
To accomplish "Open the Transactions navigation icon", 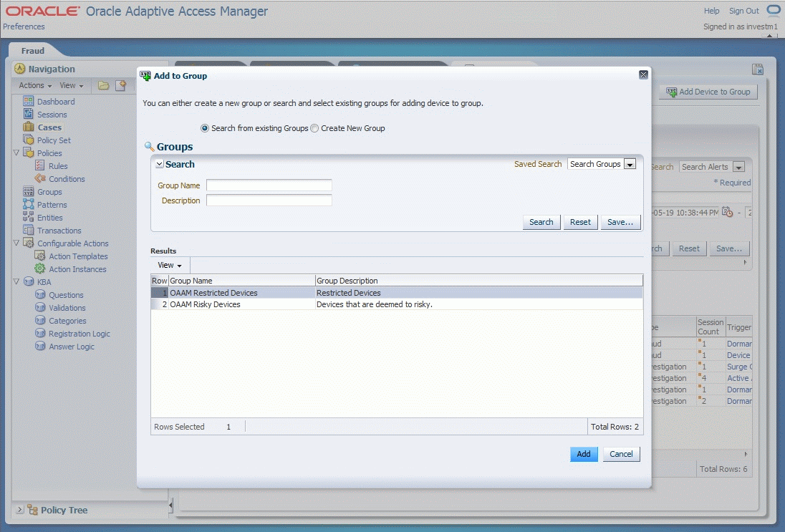I will (x=27, y=231).
